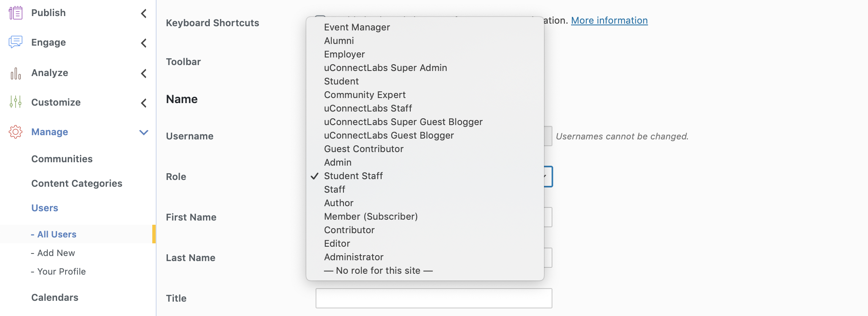Screen dimensions: 868x316
Task: Click the Publish notebook icon
Action: tap(16, 13)
